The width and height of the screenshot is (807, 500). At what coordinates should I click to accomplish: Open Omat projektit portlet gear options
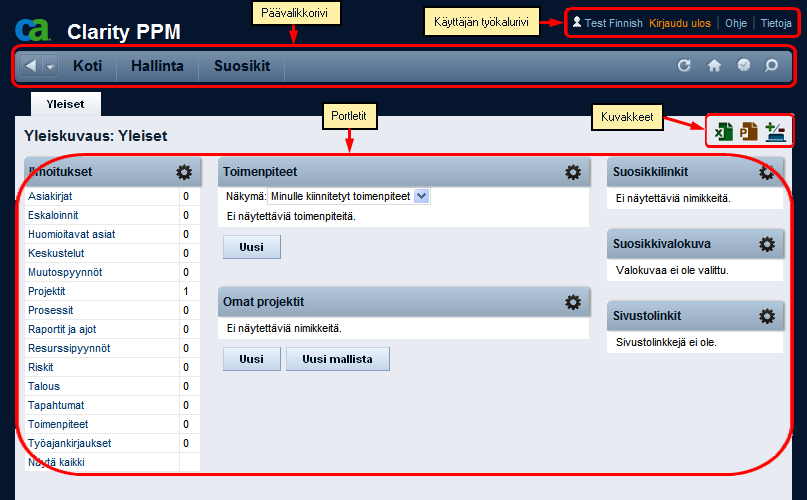(573, 302)
